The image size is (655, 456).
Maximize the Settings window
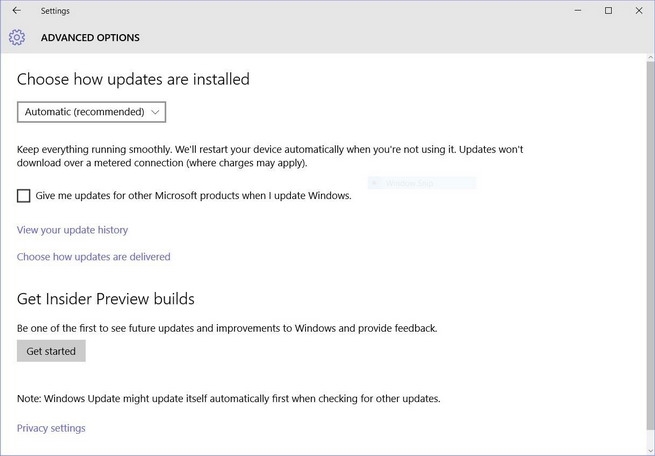coord(608,11)
